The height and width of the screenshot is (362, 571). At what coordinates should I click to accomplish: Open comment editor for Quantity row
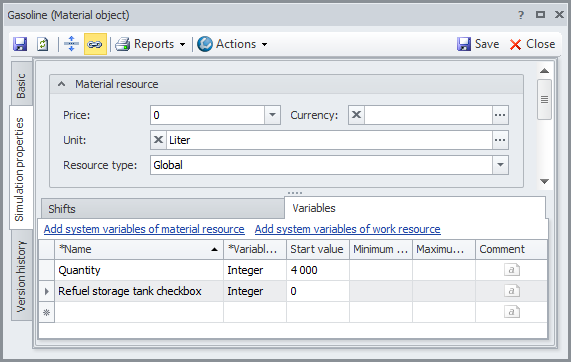512,270
